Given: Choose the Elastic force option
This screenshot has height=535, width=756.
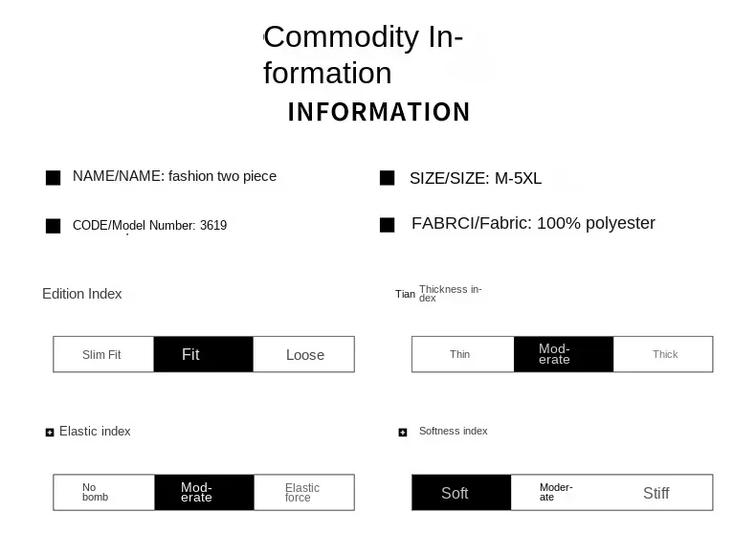Looking at the screenshot, I should pyautogui.click(x=304, y=492).
